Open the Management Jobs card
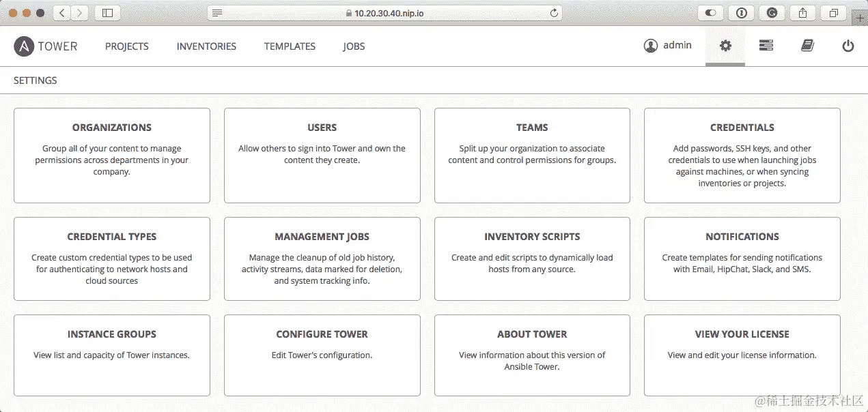The width and height of the screenshot is (868, 412). [322, 259]
